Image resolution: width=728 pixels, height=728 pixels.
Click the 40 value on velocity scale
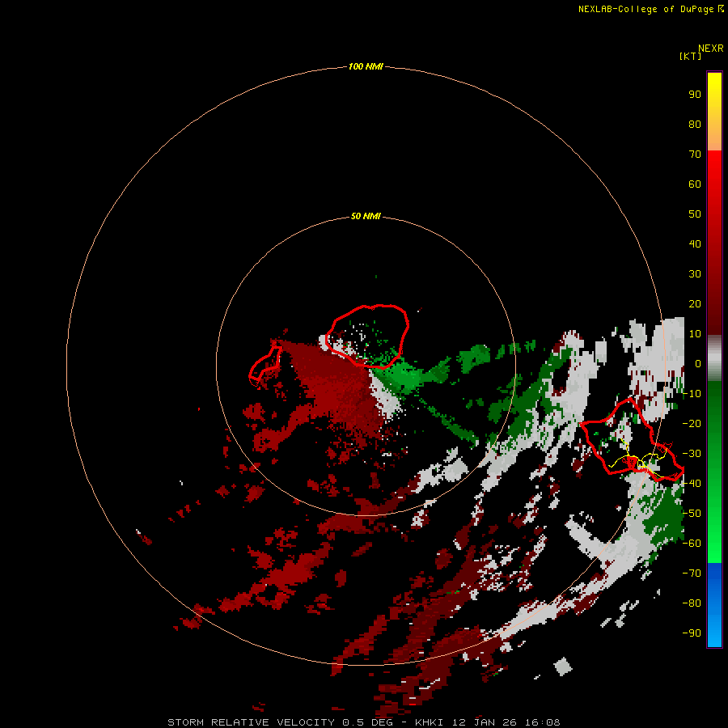[x=695, y=243]
